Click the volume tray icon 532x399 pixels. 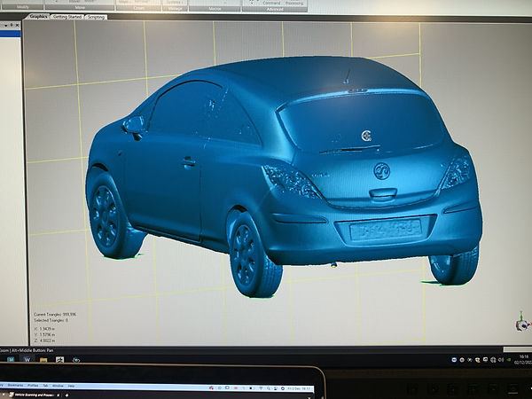point(501,360)
